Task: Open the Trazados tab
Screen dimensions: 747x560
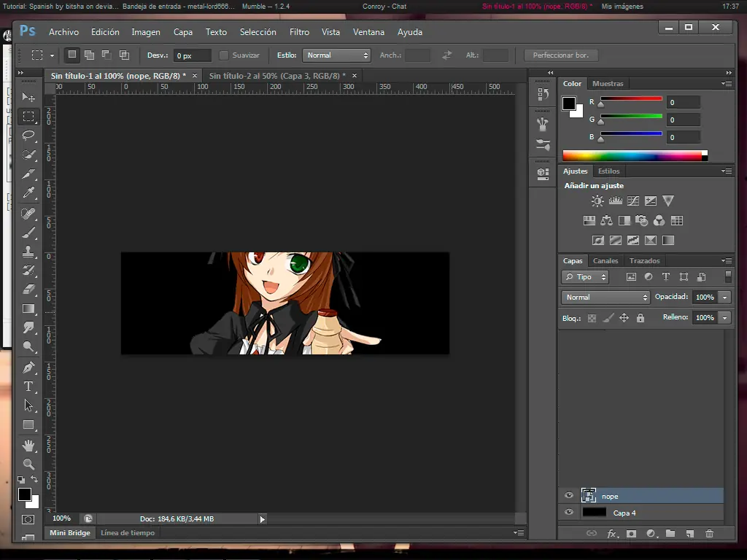Action: coord(644,260)
